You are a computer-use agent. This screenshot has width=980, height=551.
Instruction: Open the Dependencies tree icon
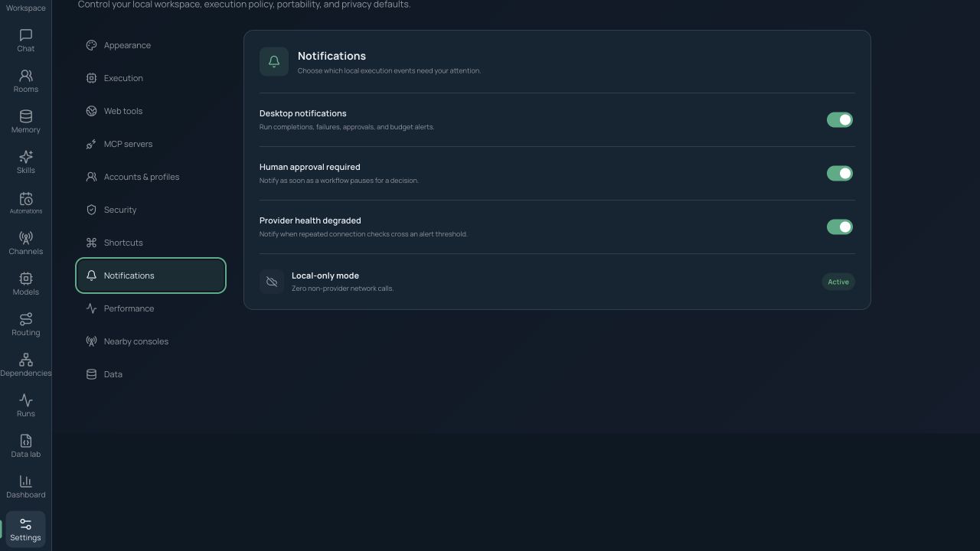26,360
